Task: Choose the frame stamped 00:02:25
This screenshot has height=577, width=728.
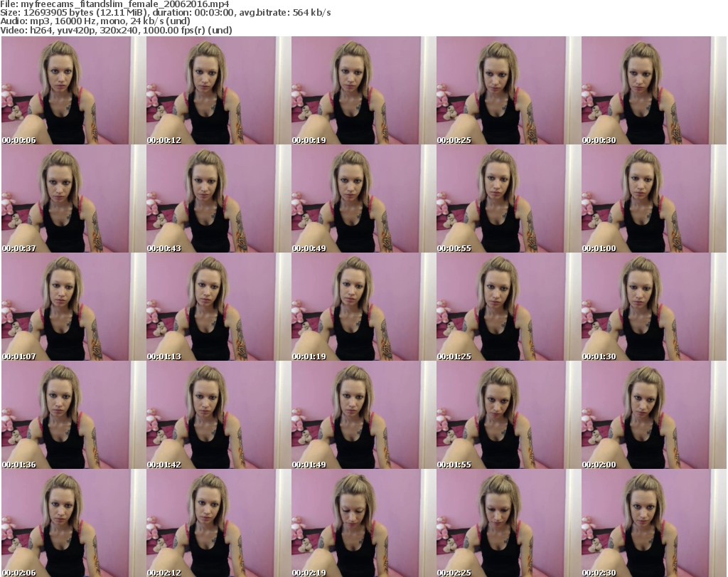Action: click(x=508, y=523)
